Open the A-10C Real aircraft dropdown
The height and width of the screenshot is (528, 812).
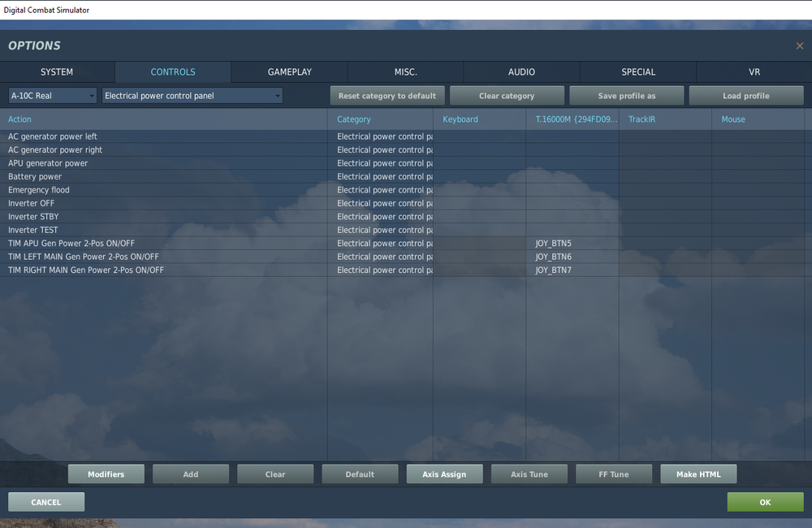point(52,96)
